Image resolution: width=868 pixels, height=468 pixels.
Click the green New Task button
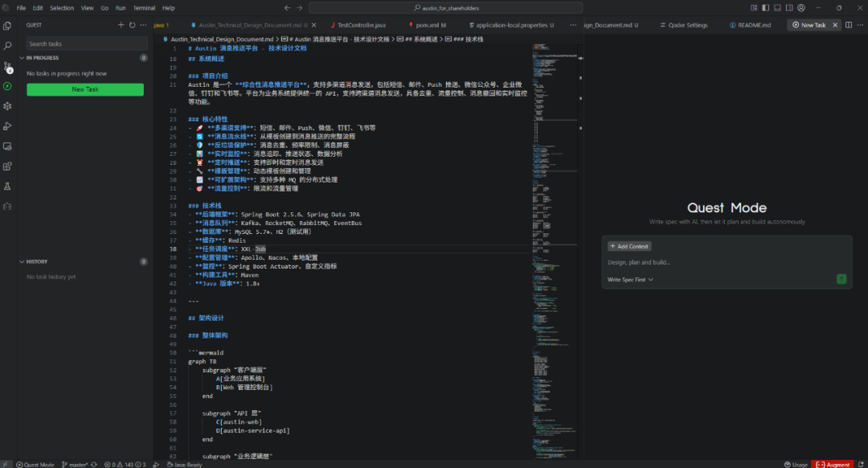click(x=85, y=89)
